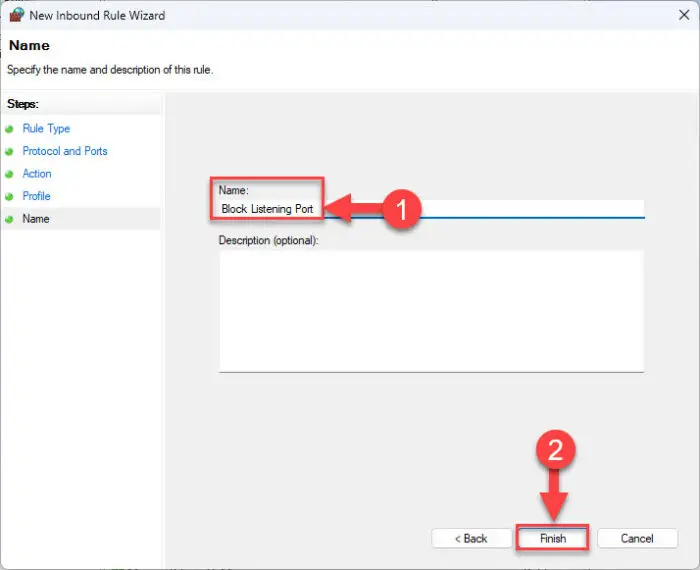Click green bullet beside Action
The width and height of the screenshot is (700, 570).
click(9, 174)
